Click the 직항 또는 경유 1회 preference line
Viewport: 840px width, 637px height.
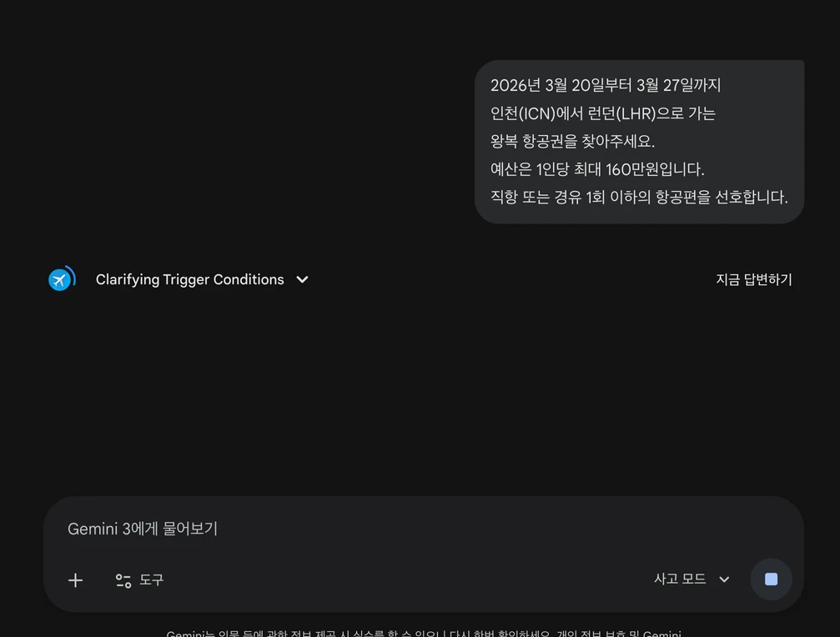coord(639,197)
